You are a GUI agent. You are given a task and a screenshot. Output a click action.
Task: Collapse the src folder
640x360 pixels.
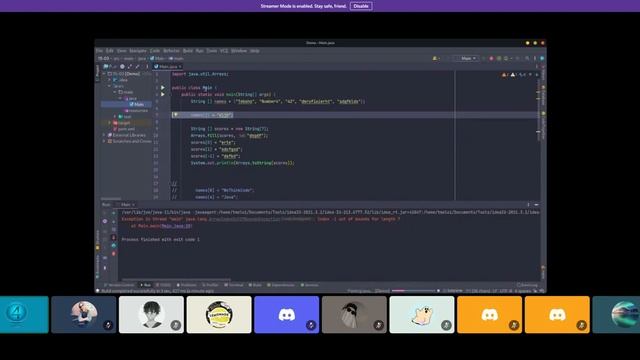point(110,86)
